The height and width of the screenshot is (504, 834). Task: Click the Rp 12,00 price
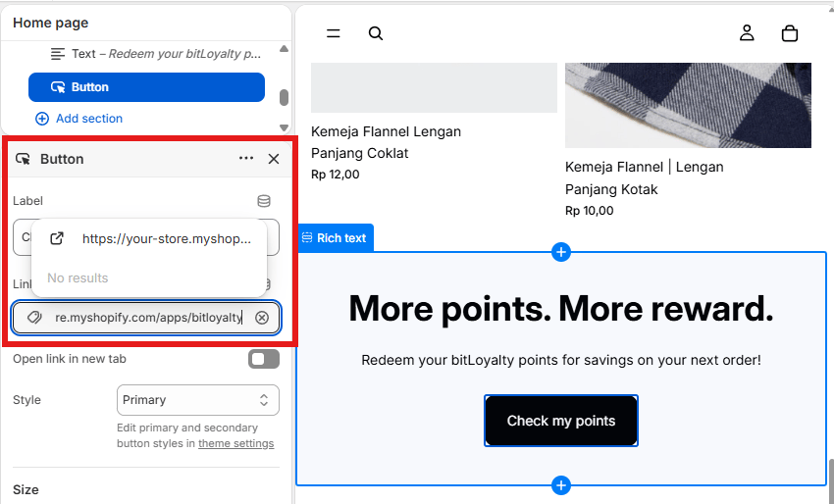click(x=336, y=175)
